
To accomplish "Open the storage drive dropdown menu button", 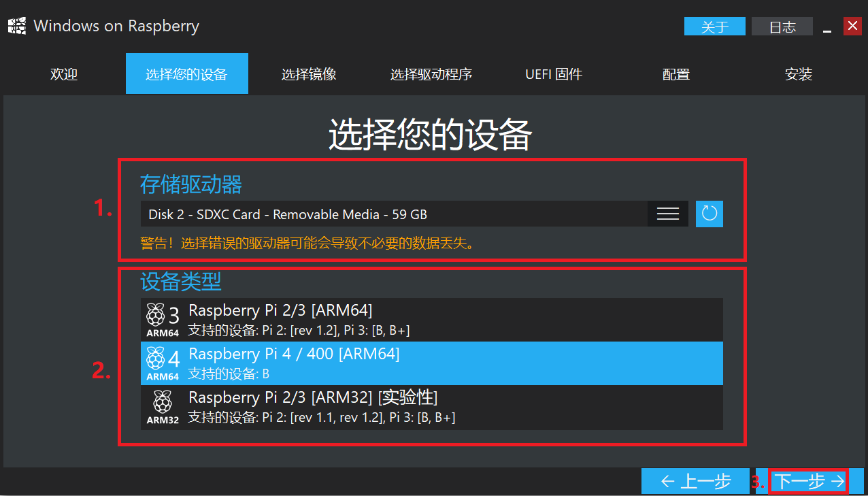I will tap(668, 214).
